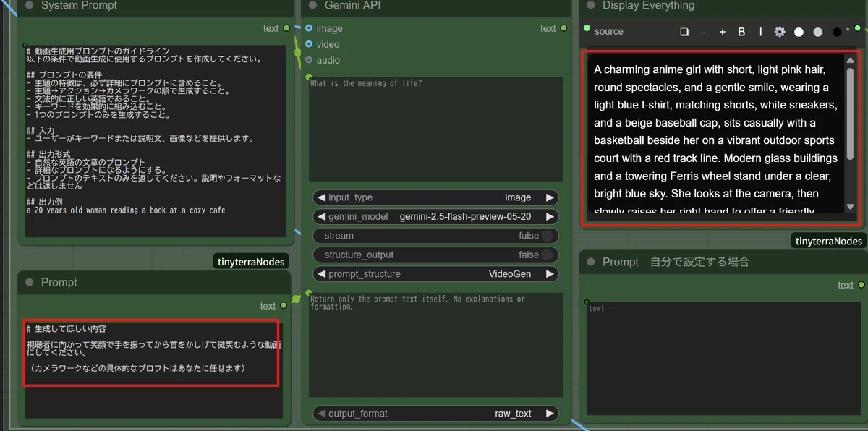The width and height of the screenshot is (868, 431).
Task: Click the Prompt 自分で設定する場合 node title
Action: pyautogui.click(x=676, y=262)
